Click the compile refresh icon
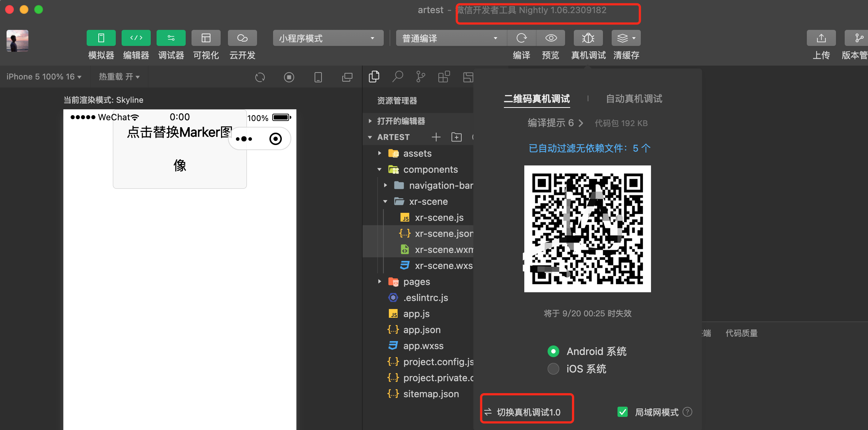The image size is (868, 430). point(521,38)
